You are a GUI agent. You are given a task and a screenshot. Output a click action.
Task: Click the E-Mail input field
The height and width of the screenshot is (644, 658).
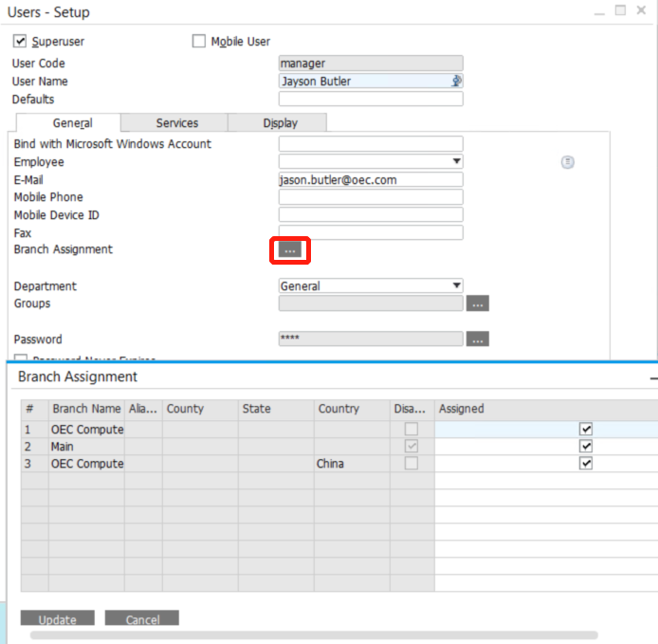click(x=371, y=179)
